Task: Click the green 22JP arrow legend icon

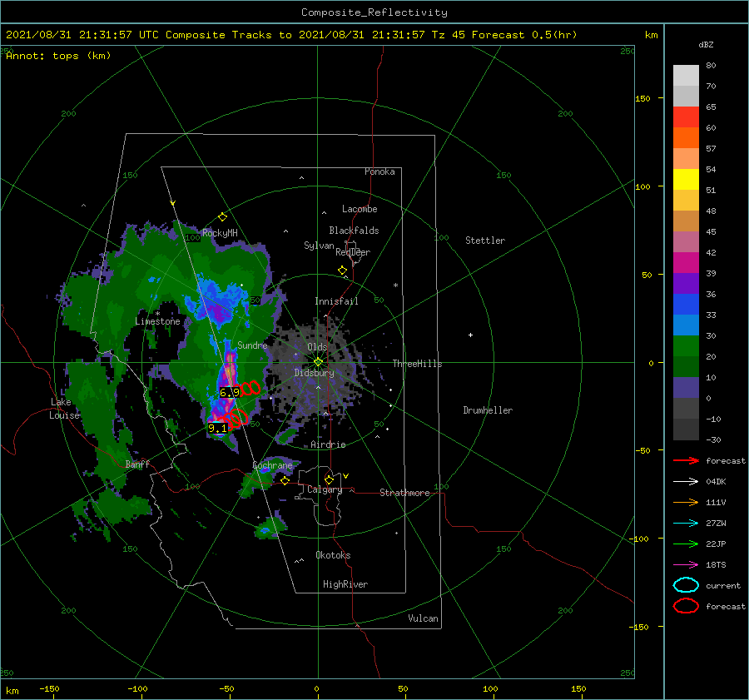Action: pos(686,544)
